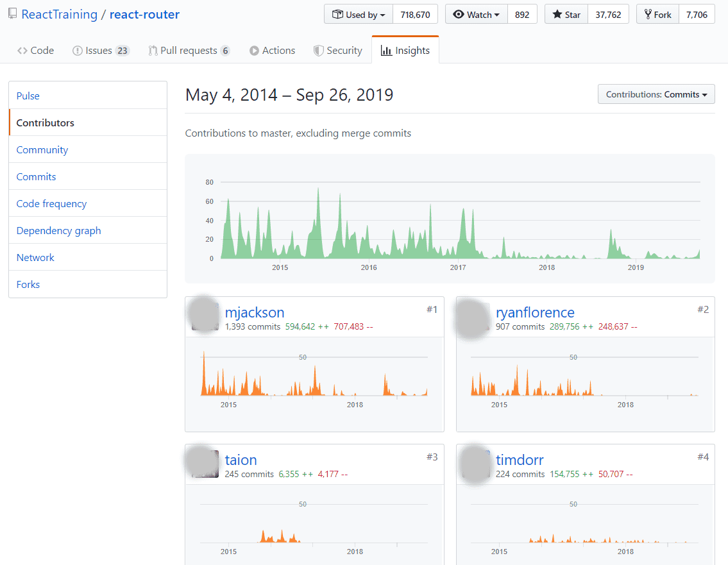The image size is (728, 565).
Task: Click the #1 rank label
Action: [432, 310]
